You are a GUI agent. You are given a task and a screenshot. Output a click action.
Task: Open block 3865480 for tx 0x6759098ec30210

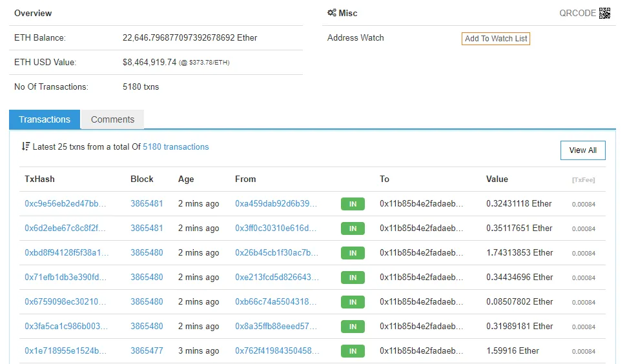[x=147, y=301]
